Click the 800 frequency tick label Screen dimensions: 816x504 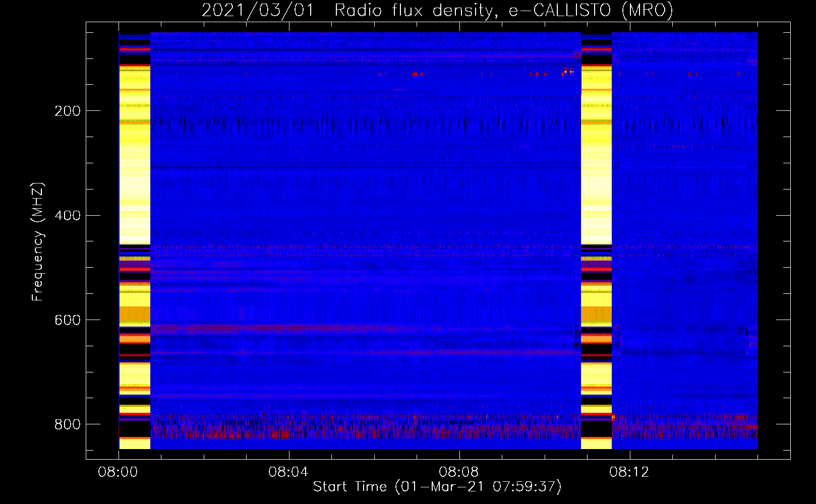[x=67, y=424]
